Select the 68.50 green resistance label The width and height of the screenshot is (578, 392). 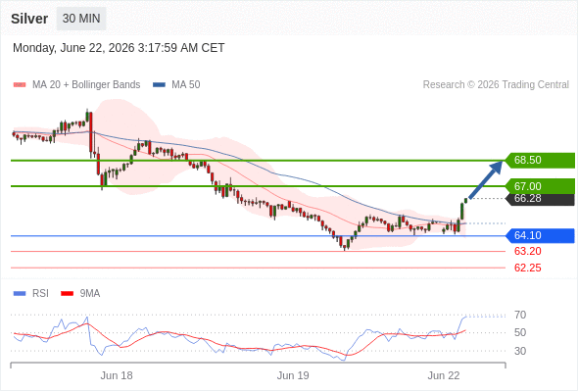click(540, 160)
